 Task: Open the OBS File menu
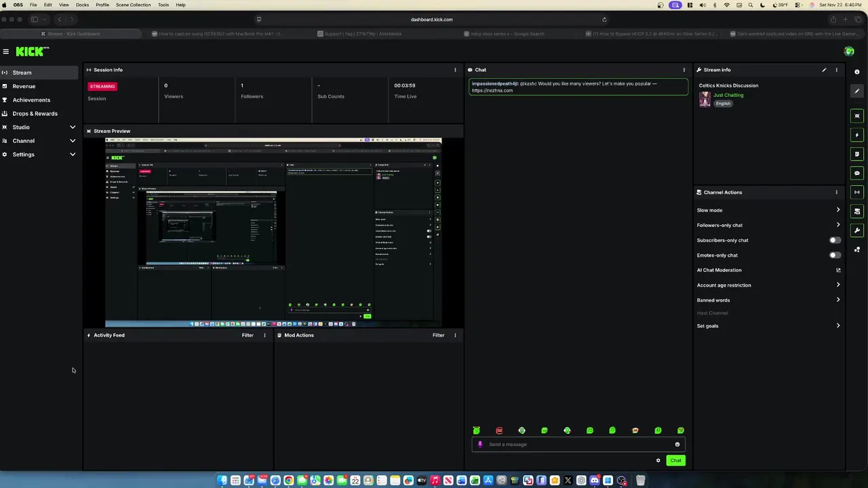(33, 5)
